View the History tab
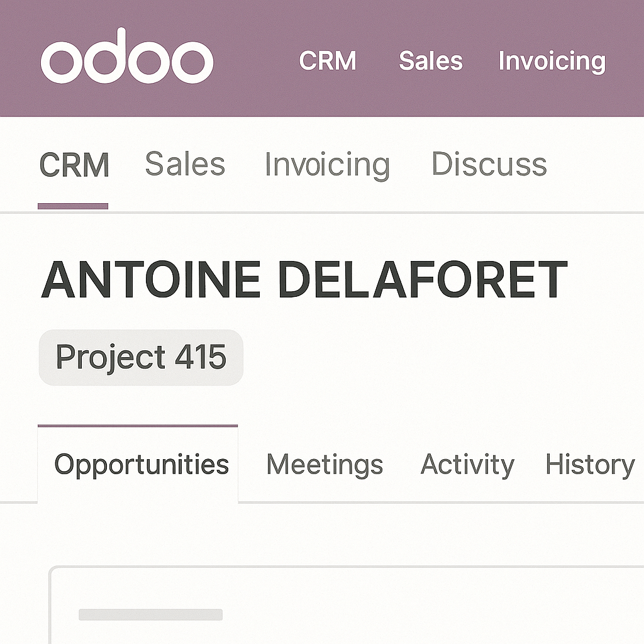644x644 pixels. pyautogui.click(x=590, y=465)
